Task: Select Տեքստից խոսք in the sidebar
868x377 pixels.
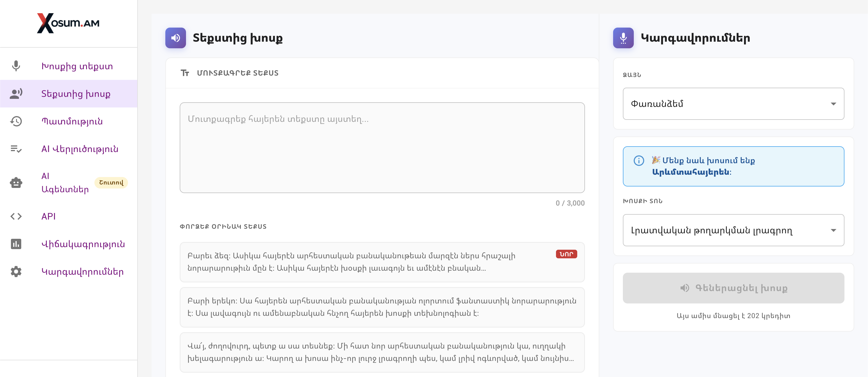Action: pos(75,94)
